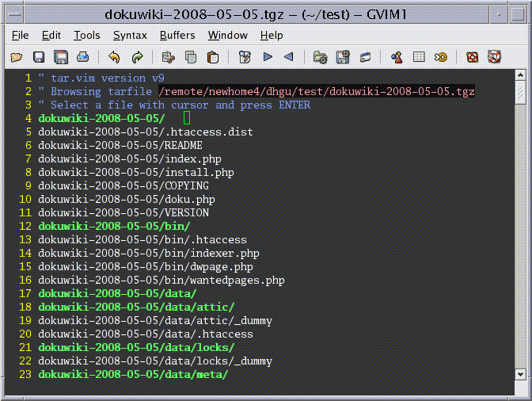Click the Find Previous back arrow
Image resolution: width=532 pixels, height=401 pixels.
coord(289,57)
